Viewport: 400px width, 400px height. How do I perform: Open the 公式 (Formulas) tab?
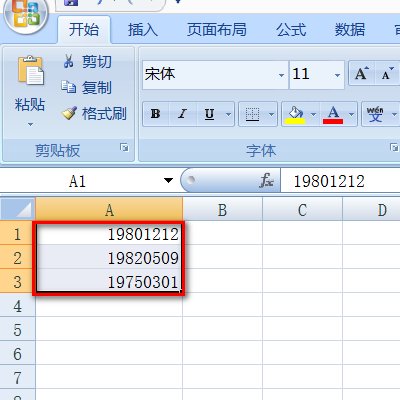click(x=291, y=30)
